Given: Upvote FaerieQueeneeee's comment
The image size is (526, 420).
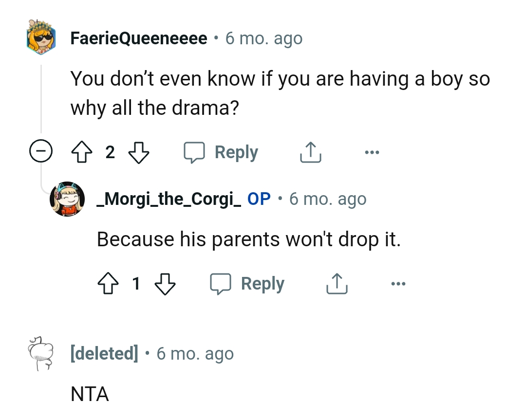Looking at the screenshot, I should pos(82,151).
